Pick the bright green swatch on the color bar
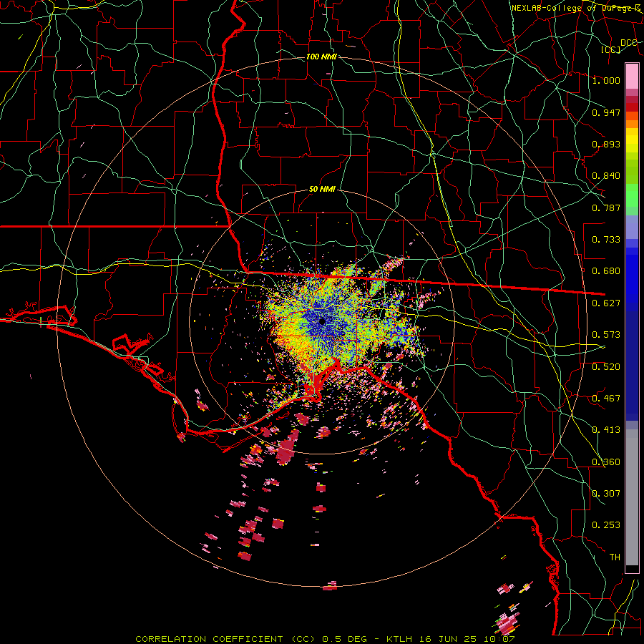 point(632,195)
